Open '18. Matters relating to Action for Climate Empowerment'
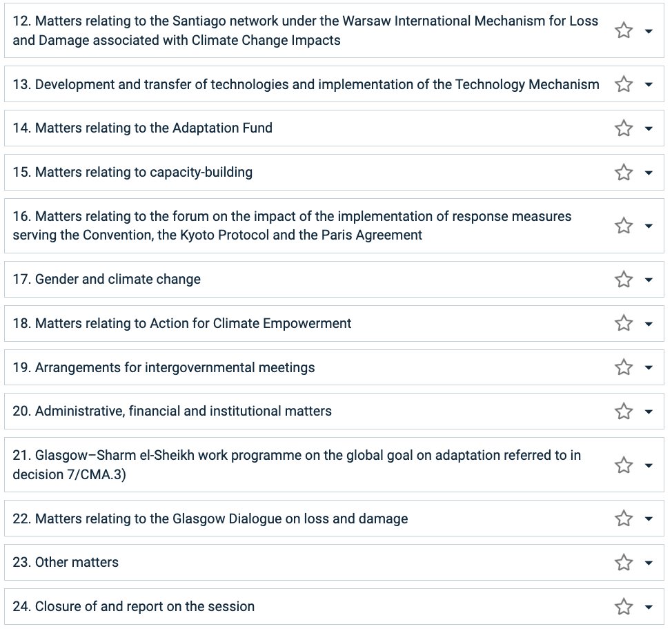The image size is (672, 629). point(181,323)
